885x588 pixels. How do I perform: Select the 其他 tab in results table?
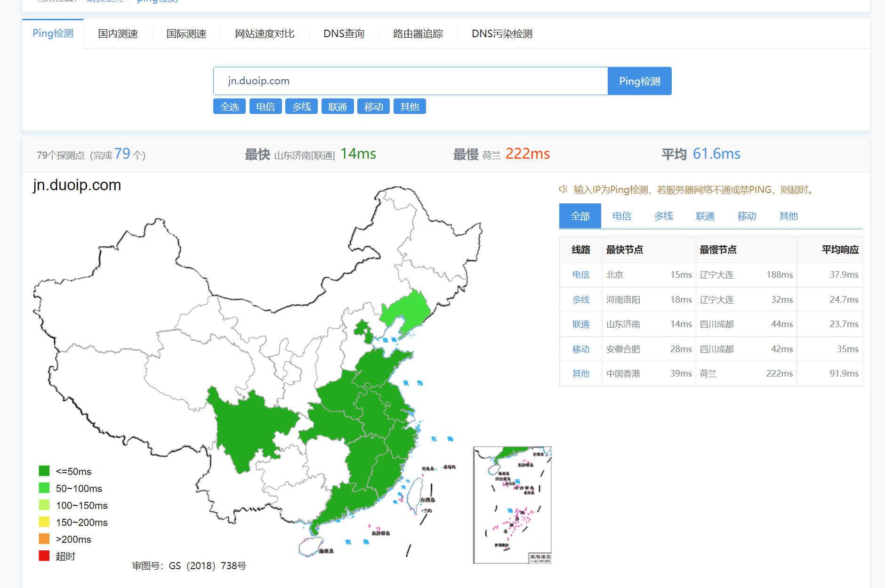(x=788, y=216)
